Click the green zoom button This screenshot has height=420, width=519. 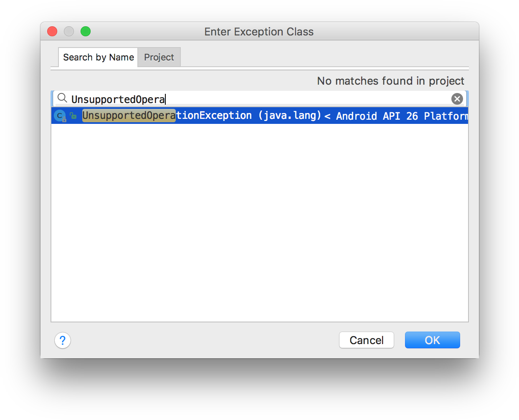[x=85, y=31]
